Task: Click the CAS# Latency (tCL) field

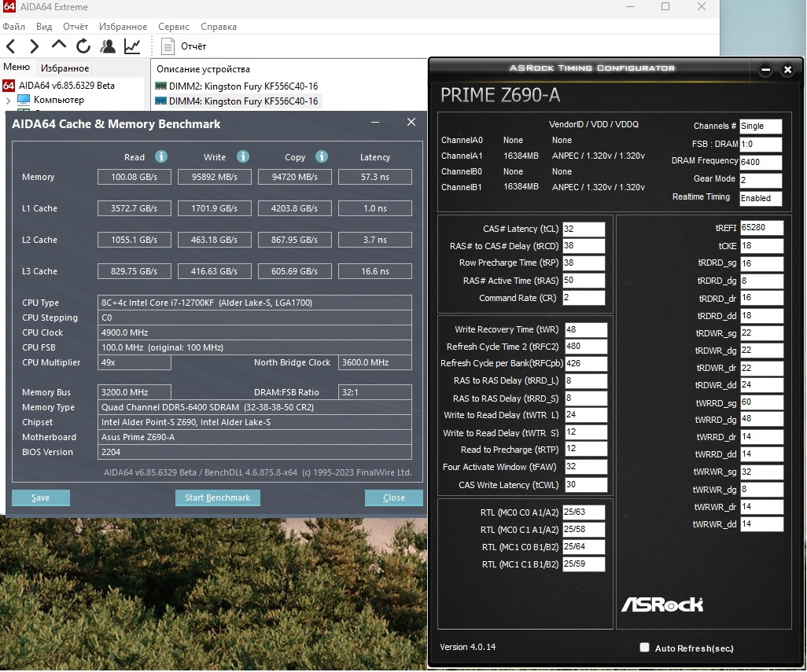Action: (x=584, y=230)
